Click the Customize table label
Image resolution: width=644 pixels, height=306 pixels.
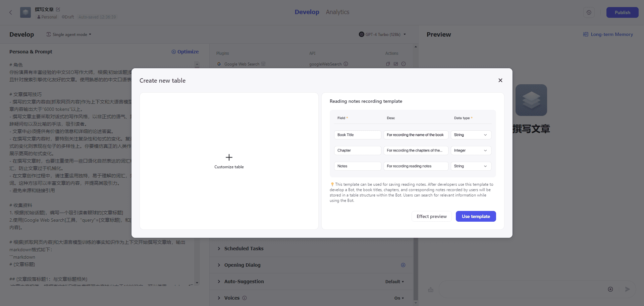coord(229,167)
